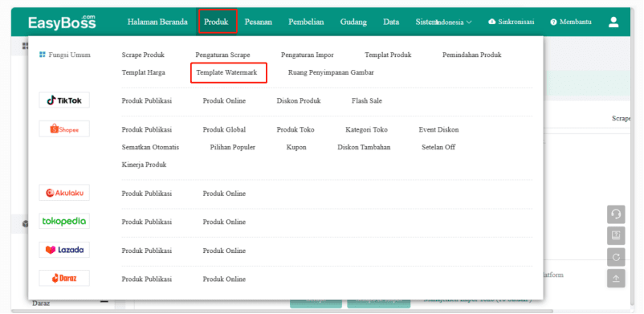
Task: Open TikTok Produk Publikasi
Action: [147, 100]
